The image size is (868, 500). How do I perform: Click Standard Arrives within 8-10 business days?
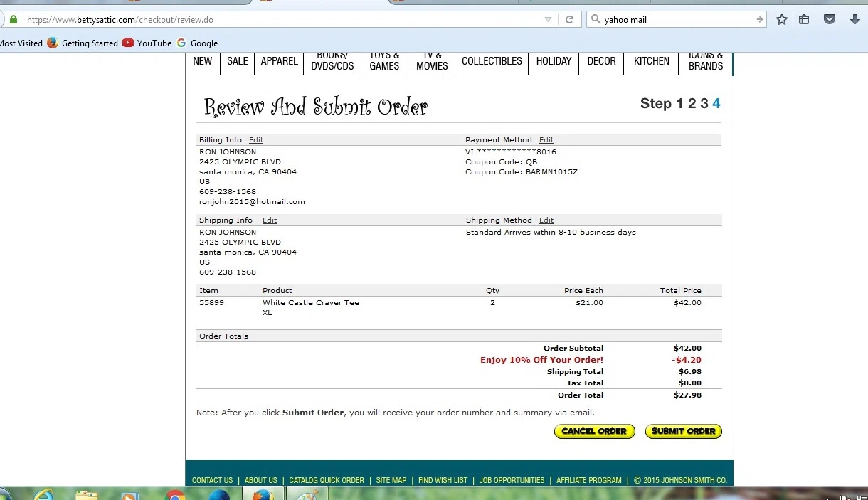tap(551, 233)
